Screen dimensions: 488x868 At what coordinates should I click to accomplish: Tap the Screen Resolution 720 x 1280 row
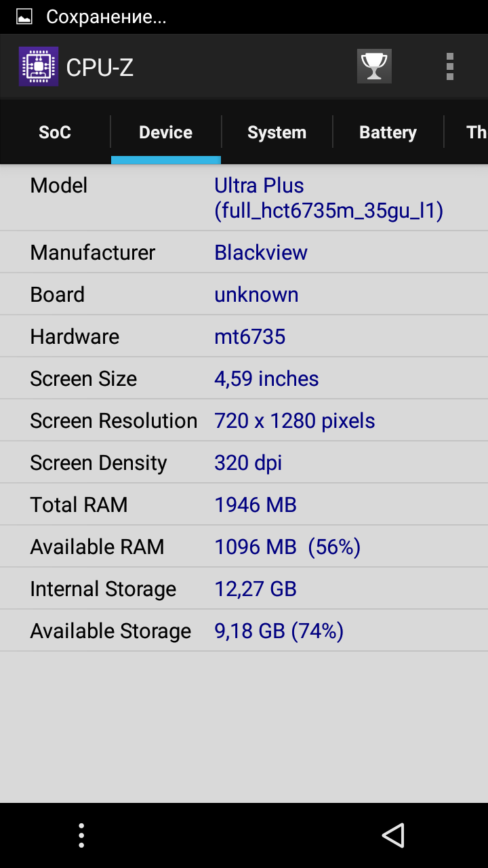[244, 420]
